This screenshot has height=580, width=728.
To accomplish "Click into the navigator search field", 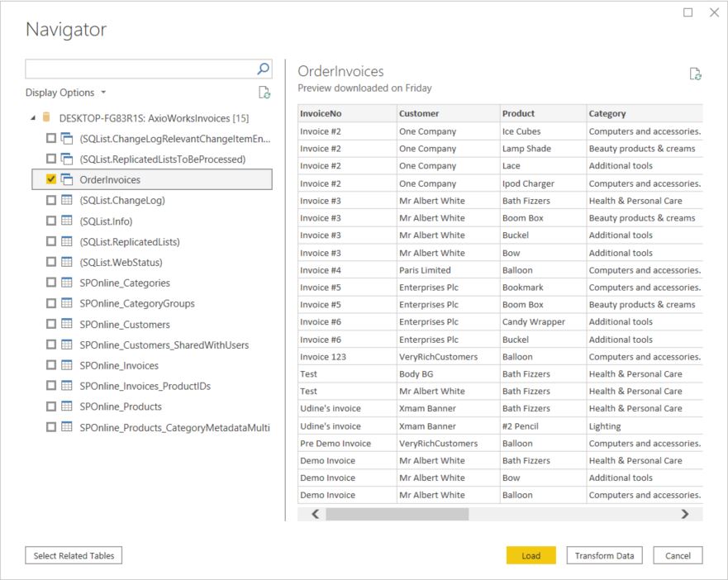I will pos(139,69).
